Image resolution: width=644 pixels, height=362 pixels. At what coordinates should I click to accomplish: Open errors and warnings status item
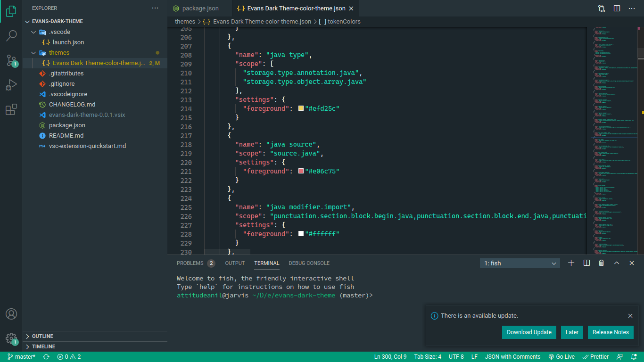point(69,357)
